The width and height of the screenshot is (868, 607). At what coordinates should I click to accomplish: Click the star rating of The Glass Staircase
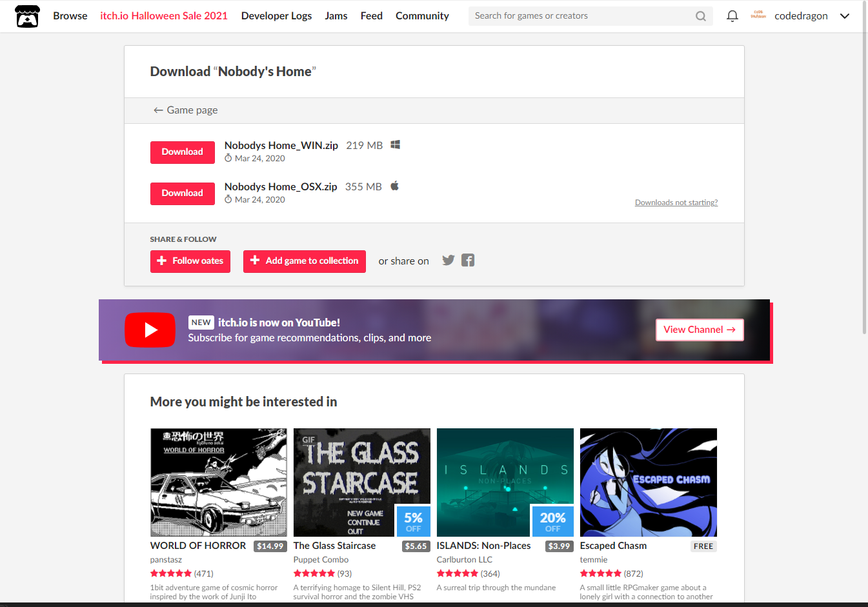(314, 573)
